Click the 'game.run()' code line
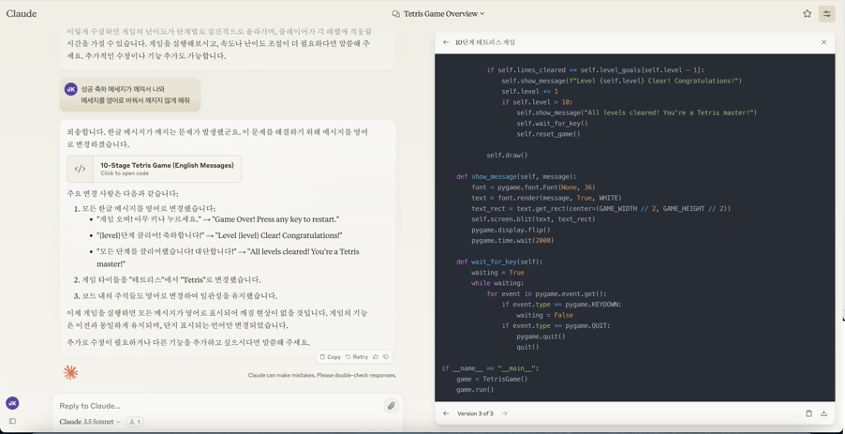This screenshot has height=434, width=845. 475,390
